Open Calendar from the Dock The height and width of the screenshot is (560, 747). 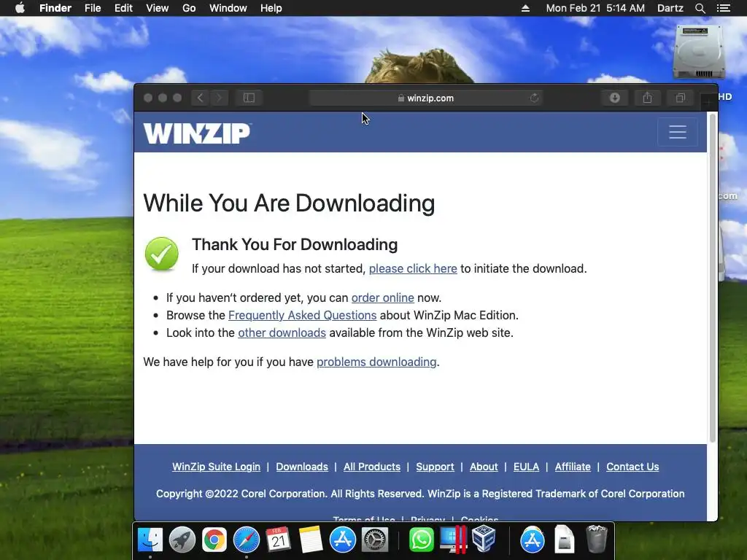coord(278,540)
